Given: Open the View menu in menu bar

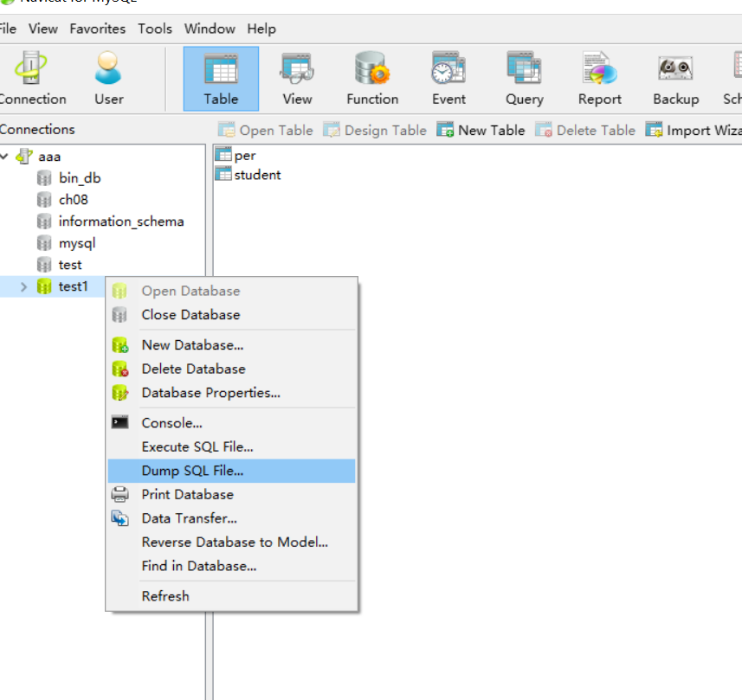Looking at the screenshot, I should pyautogui.click(x=43, y=29).
